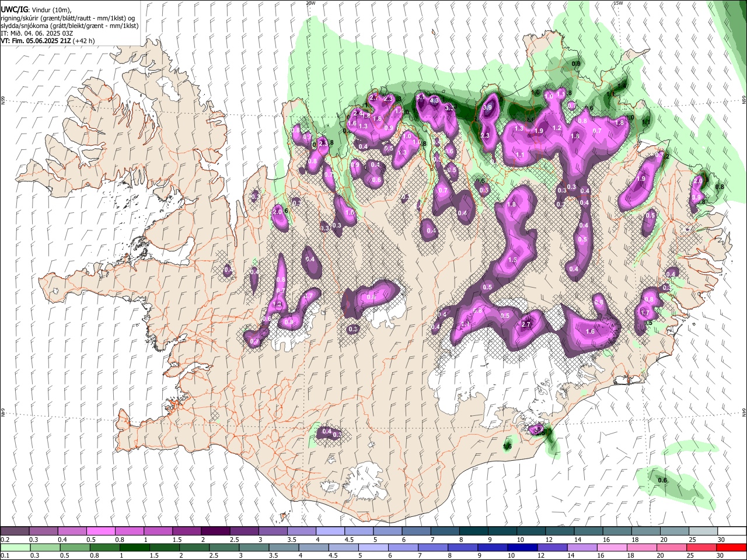The image size is (747, 560).
Task: Select the 'IT: Mið. 04. 06. 2025 03Z' line
Action: [37, 33]
